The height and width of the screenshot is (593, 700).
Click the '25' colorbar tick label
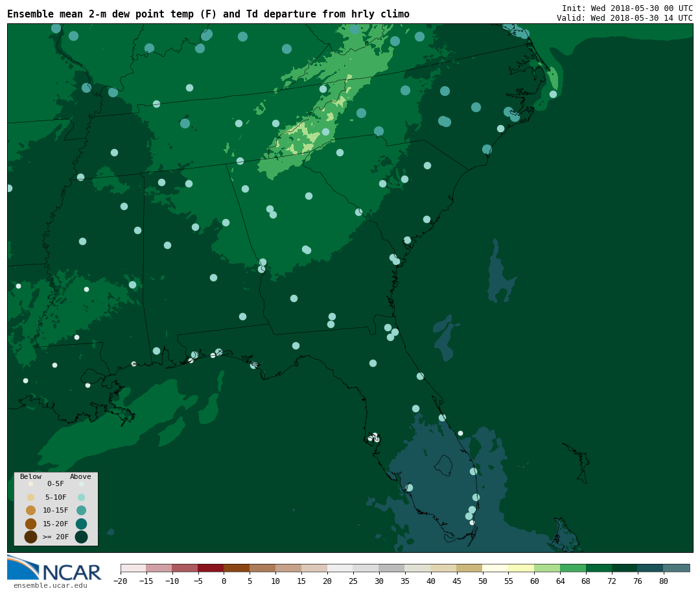tap(353, 581)
